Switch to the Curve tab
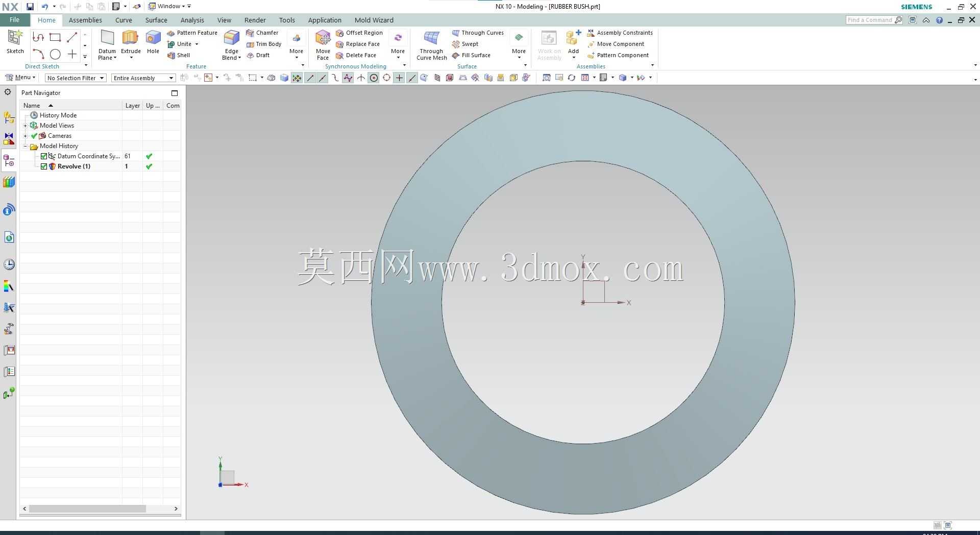Image resolution: width=980 pixels, height=535 pixels. [124, 20]
